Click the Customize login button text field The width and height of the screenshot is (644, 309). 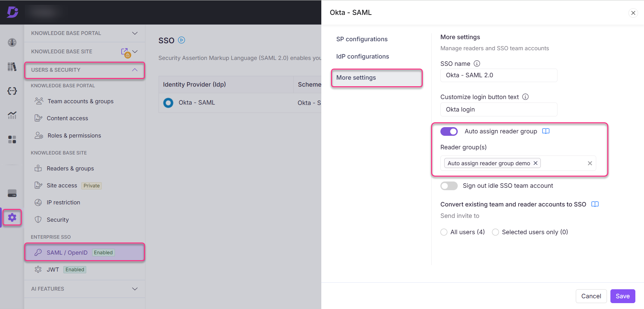coord(499,109)
